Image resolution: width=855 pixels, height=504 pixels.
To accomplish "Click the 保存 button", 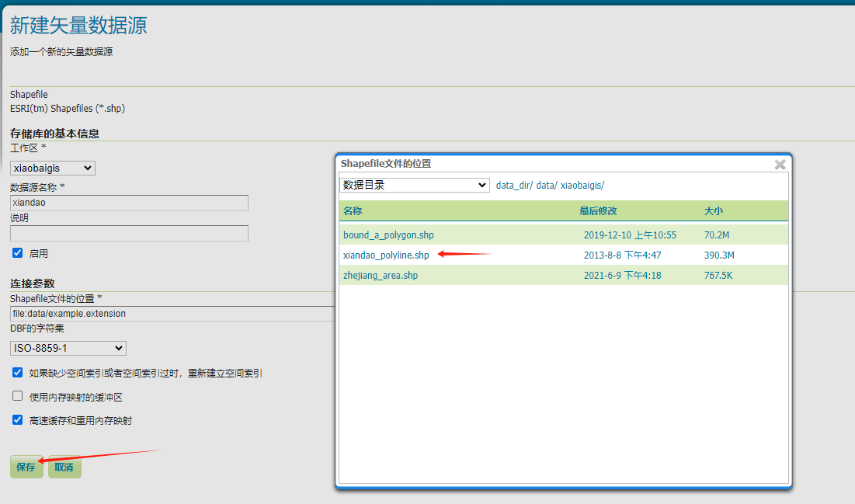I will (26, 467).
